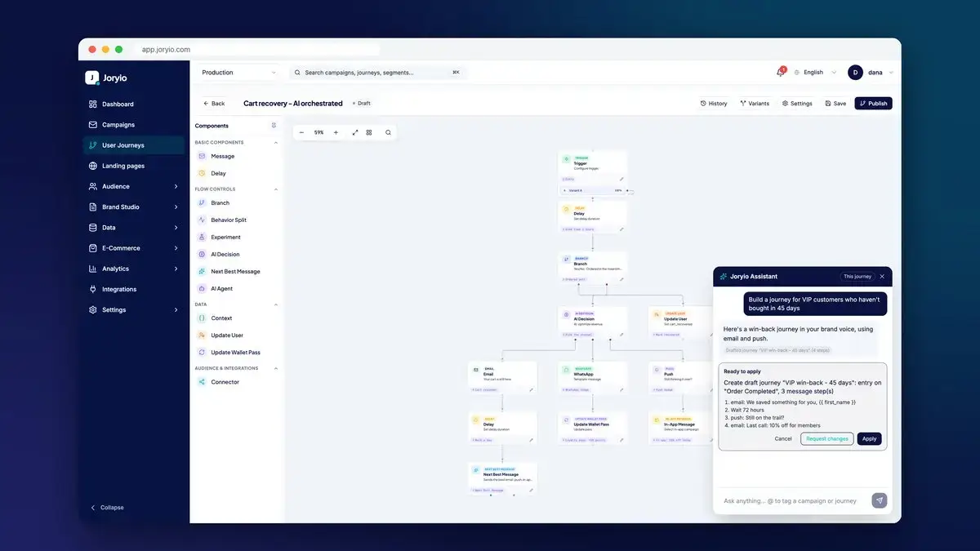Collapse the left sidebar

click(107, 508)
